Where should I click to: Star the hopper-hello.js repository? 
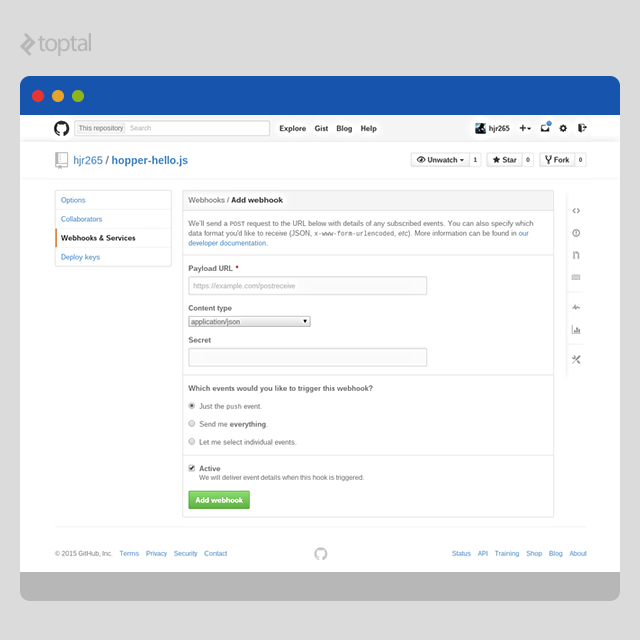[x=504, y=160]
